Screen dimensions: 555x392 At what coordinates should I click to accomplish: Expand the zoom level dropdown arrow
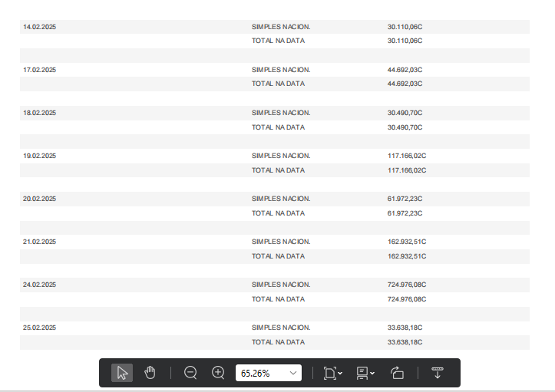coord(293,373)
